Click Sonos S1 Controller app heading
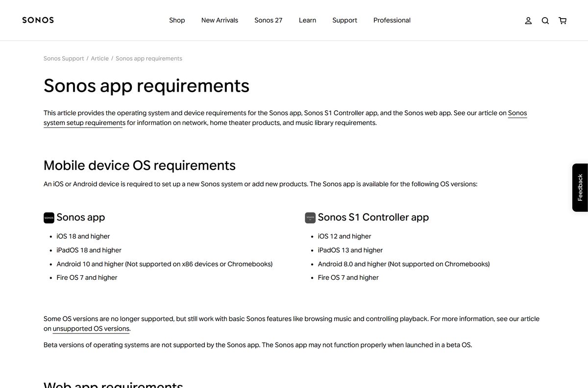The height and width of the screenshot is (388, 588). (373, 217)
